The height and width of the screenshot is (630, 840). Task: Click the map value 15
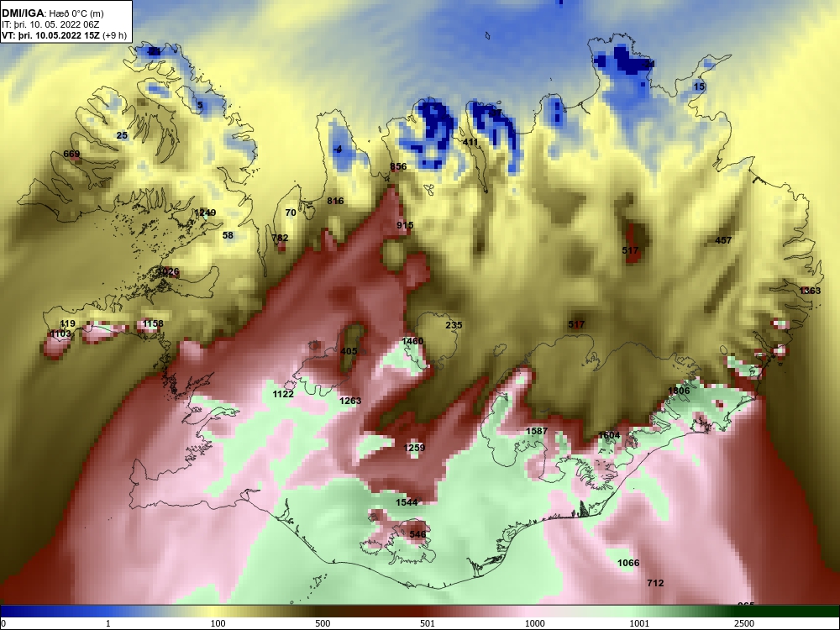click(x=699, y=87)
